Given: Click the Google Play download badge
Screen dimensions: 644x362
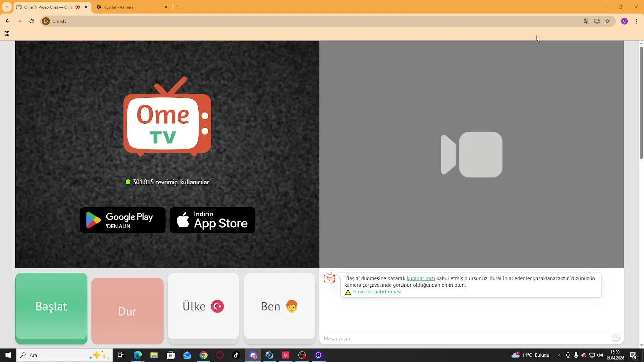Looking at the screenshot, I should point(122,220).
